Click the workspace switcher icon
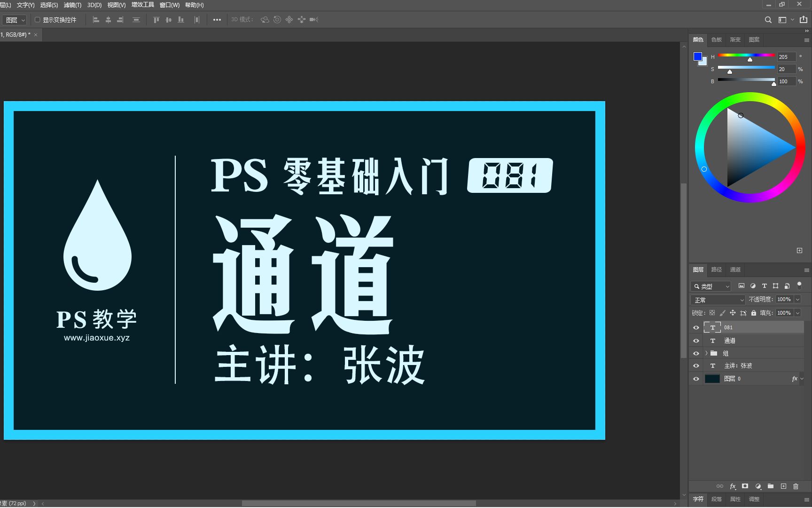The image size is (812, 508). tap(782, 20)
